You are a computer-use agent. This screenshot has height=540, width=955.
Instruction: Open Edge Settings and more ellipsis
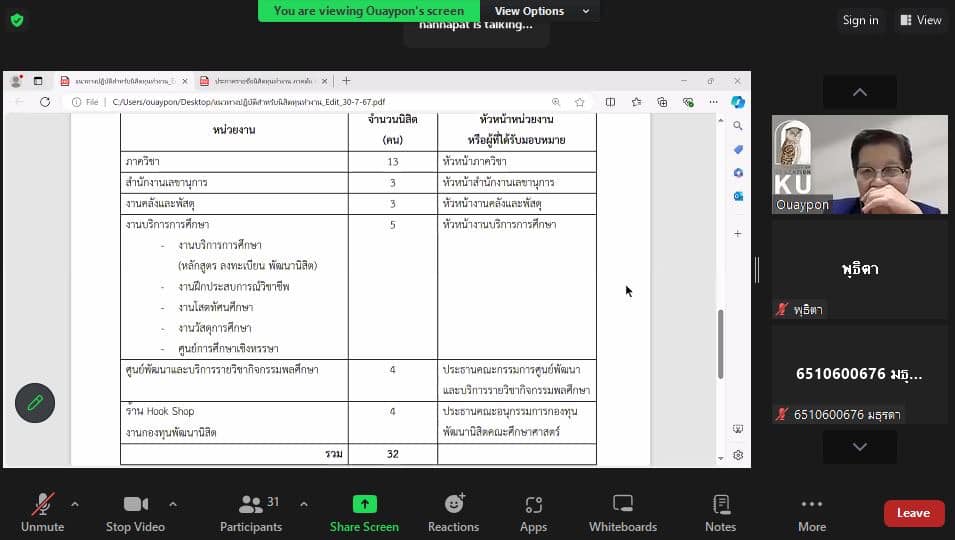[713, 102]
